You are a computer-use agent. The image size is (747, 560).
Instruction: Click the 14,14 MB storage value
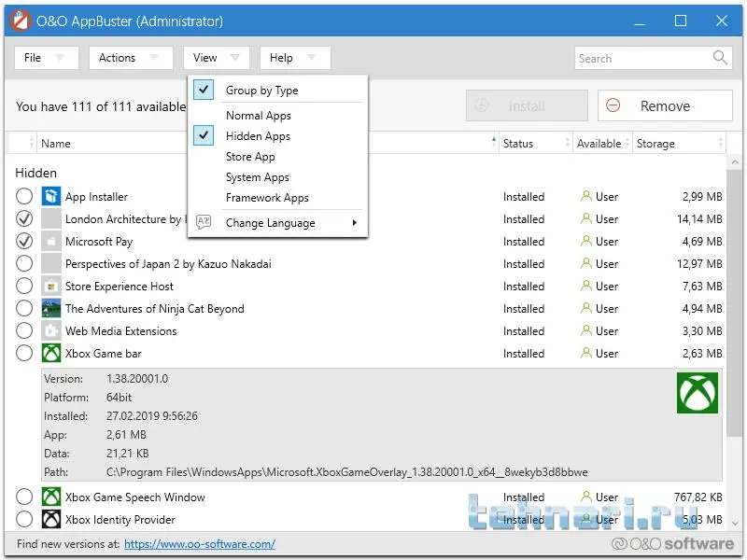click(699, 219)
